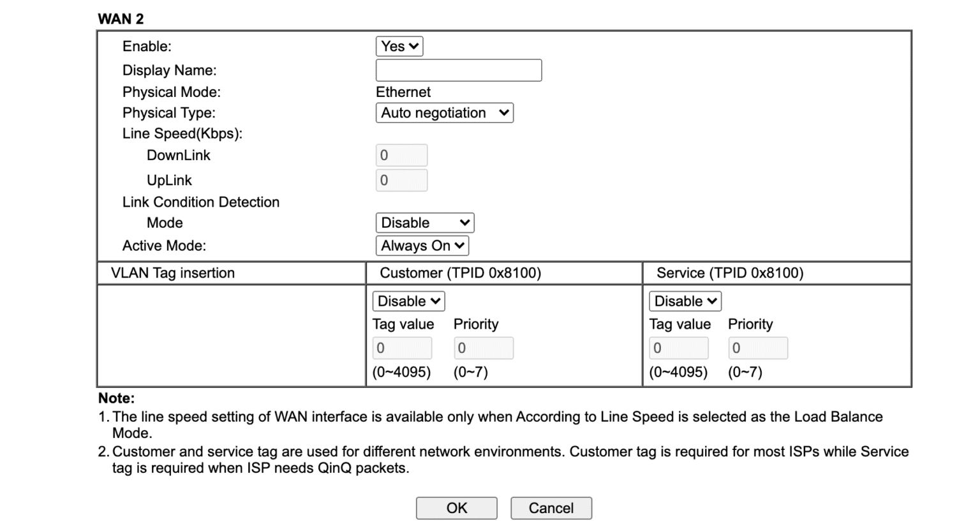Click the Service (TPID 0x8100) column header
980x524 pixels.
(729, 273)
